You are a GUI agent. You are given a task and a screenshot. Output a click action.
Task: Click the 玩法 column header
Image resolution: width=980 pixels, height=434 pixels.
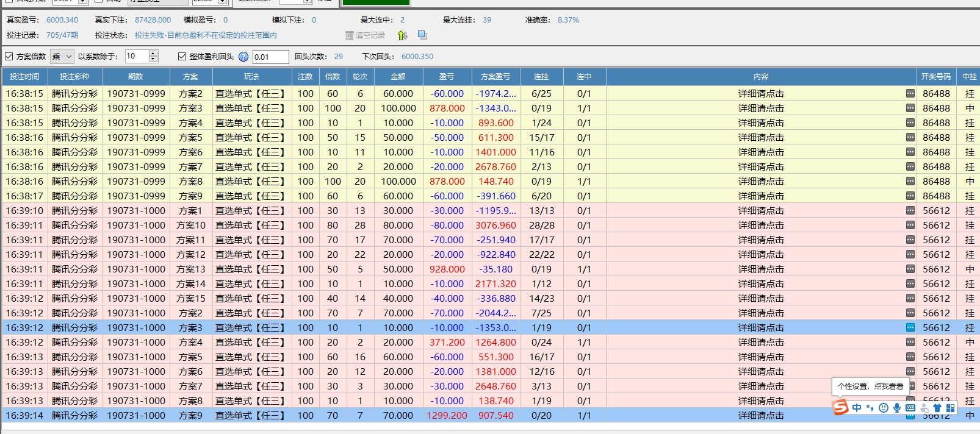(x=252, y=77)
